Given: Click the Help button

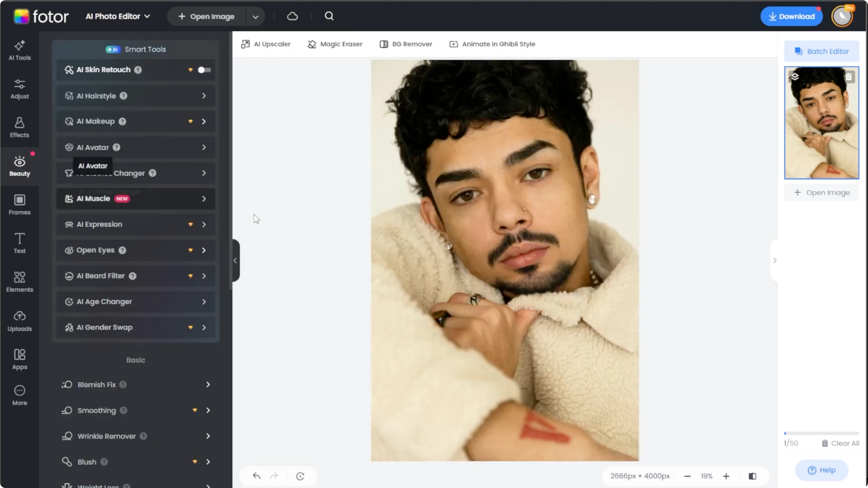Looking at the screenshot, I should 822,470.
